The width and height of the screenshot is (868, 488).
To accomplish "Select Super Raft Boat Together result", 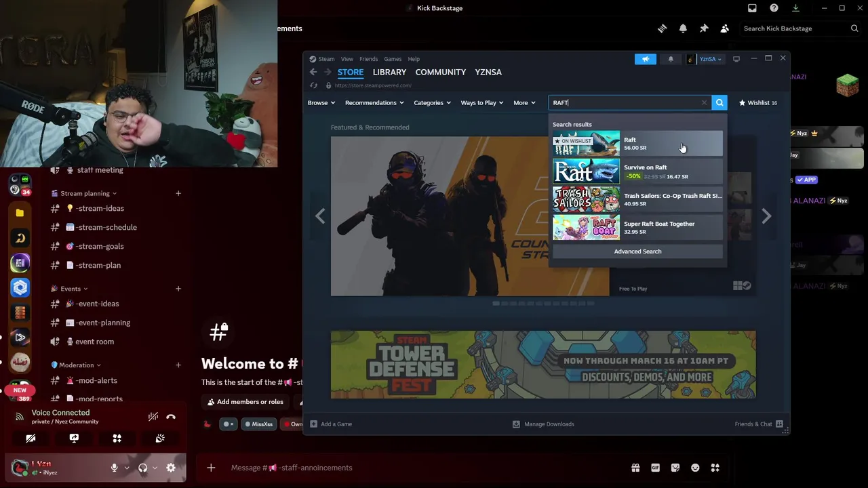I will click(637, 227).
